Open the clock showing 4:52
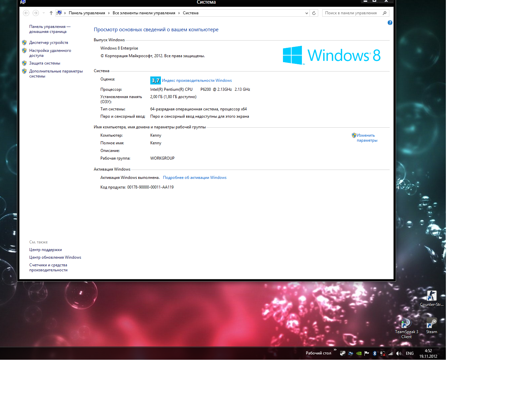The width and height of the screenshot is (532, 399). point(428,353)
